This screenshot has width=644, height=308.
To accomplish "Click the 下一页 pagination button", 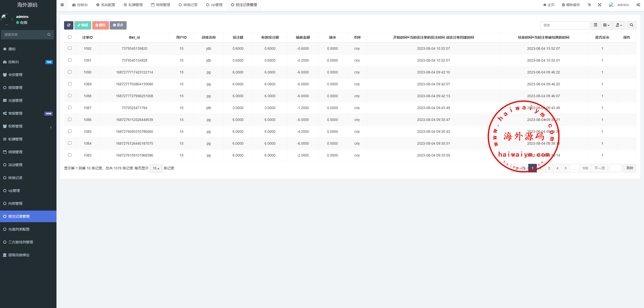I will click(599, 168).
